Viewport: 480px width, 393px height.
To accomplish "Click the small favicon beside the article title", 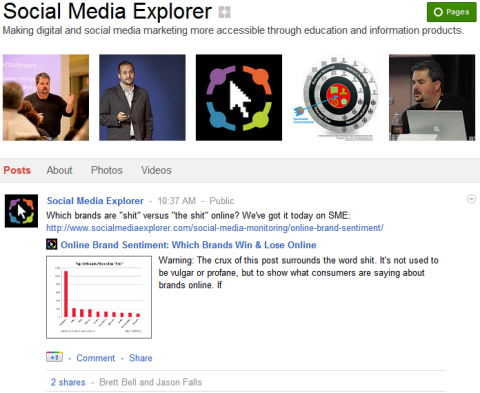I will (x=51, y=244).
